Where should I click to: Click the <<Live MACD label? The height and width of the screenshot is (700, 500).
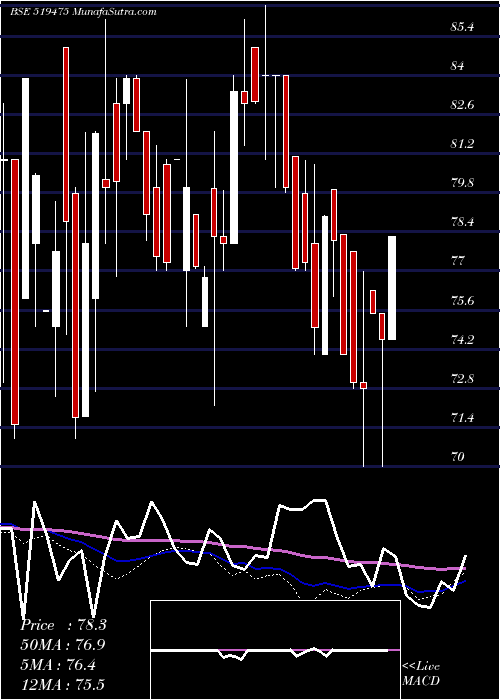421,674
